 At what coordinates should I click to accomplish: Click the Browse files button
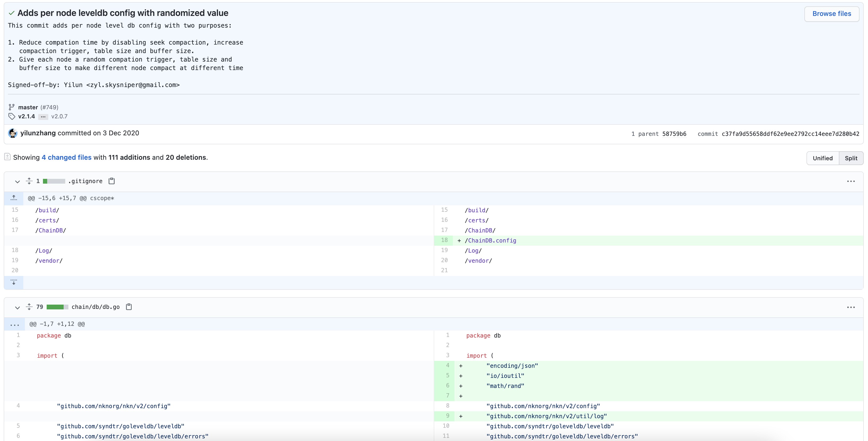(x=831, y=14)
